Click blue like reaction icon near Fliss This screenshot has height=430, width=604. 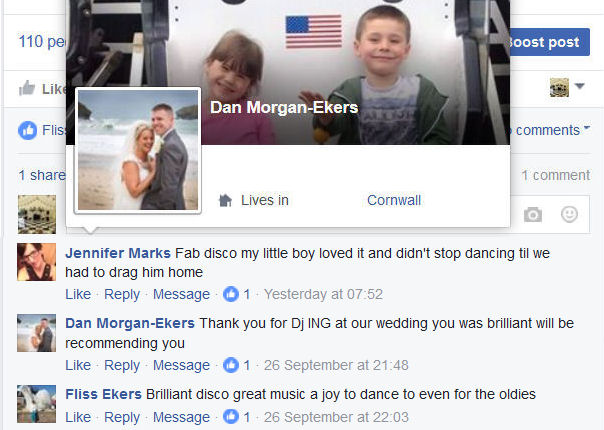click(28, 130)
